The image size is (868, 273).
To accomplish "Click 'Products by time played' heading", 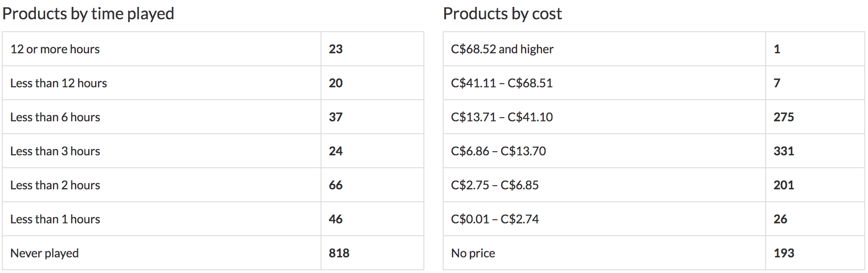I will [88, 14].
